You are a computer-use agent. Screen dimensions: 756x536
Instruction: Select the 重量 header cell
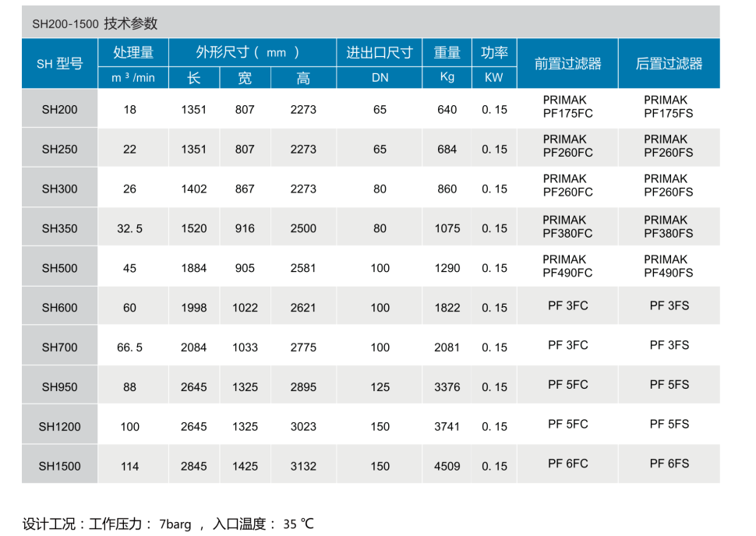click(x=447, y=53)
